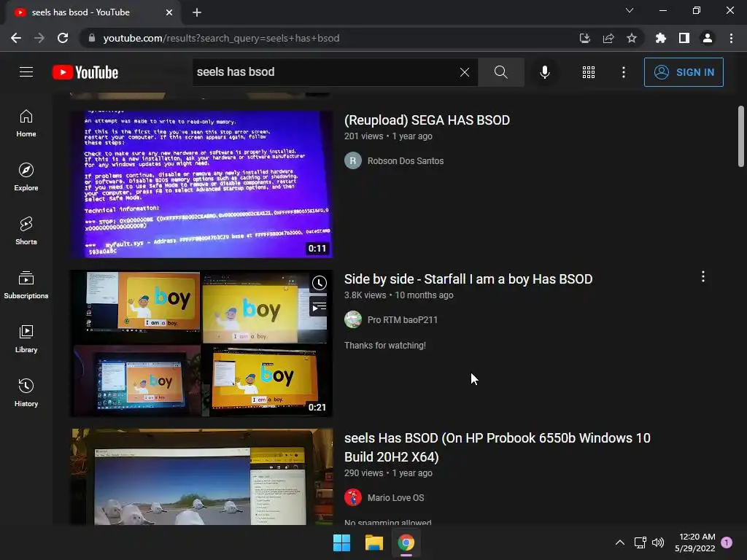This screenshot has width=747, height=560.
Task: Click Robson Dos Santos avatar
Action: click(353, 161)
